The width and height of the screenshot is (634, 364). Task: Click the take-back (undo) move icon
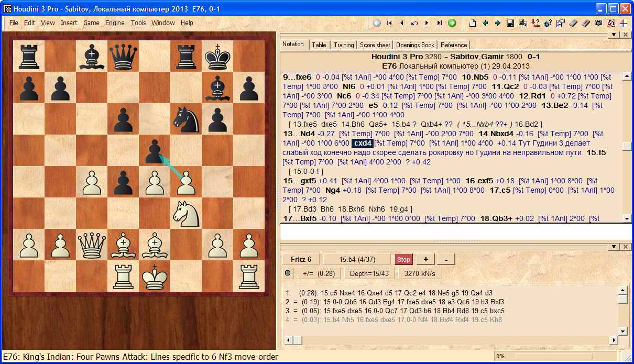click(414, 23)
